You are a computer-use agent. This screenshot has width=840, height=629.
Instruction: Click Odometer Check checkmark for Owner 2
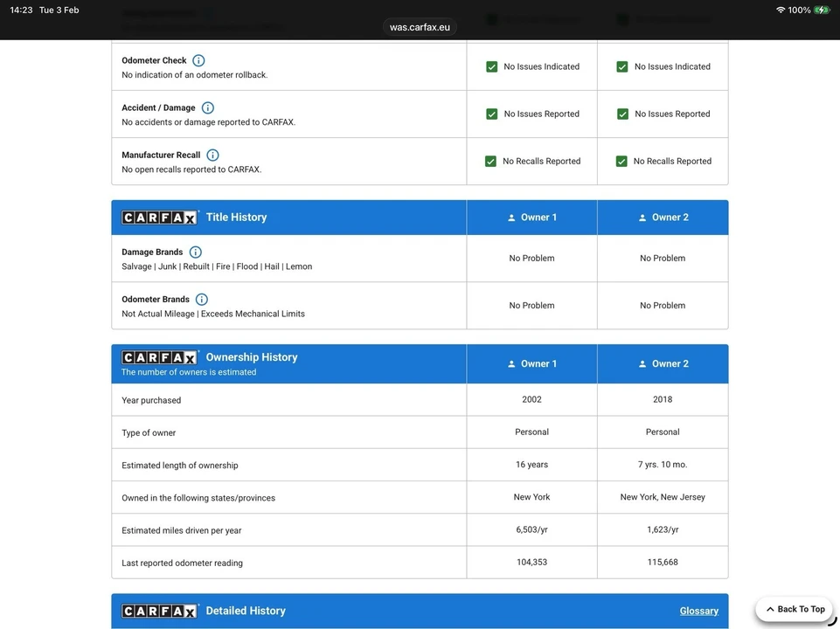pyautogui.click(x=622, y=67)
